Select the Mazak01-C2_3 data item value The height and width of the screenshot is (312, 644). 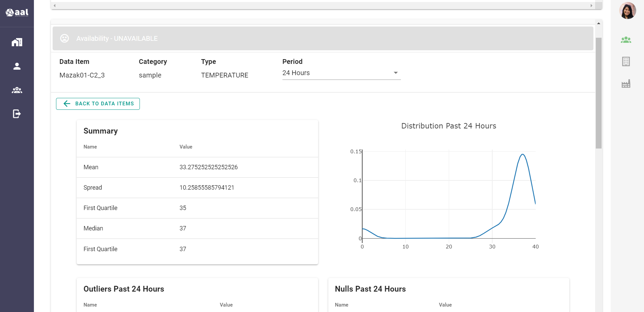(82, 75)
